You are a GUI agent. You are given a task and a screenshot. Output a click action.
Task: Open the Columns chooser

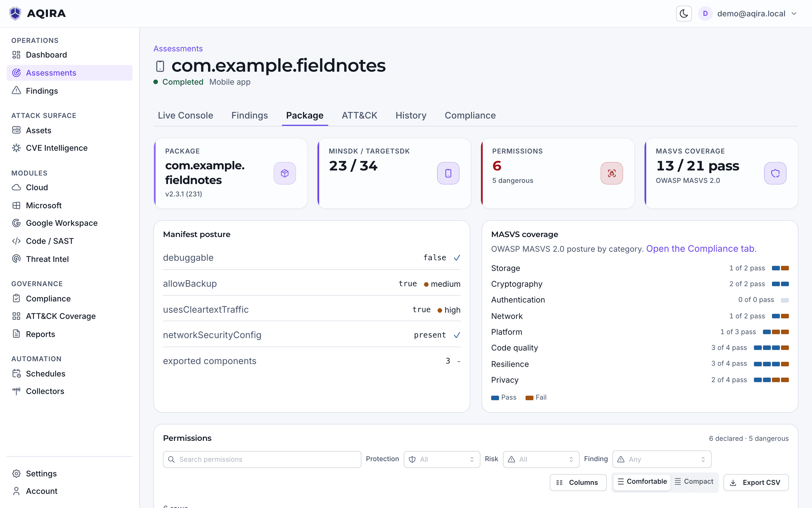click(578, 483)
